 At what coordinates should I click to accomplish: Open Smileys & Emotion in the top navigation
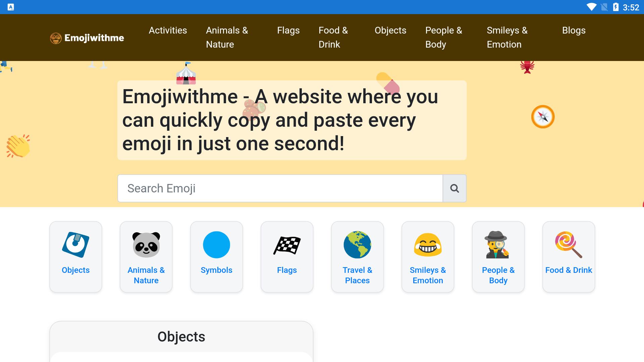507,38
